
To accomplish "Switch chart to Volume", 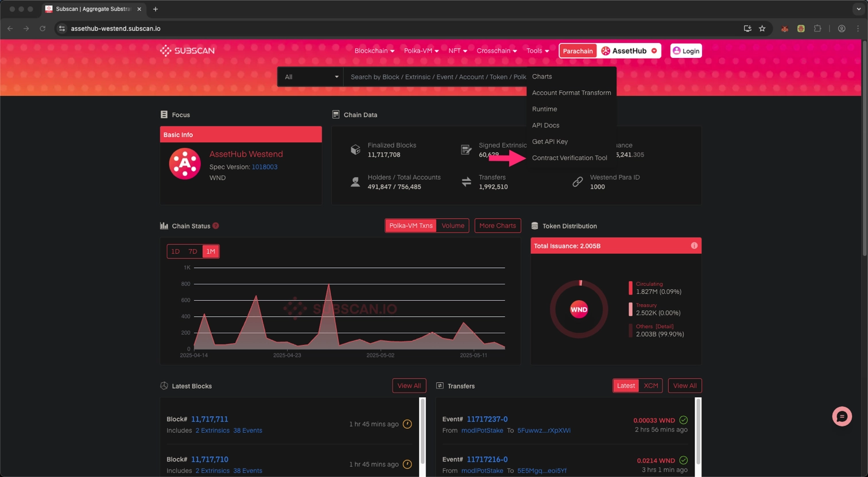I will point(453,226).
